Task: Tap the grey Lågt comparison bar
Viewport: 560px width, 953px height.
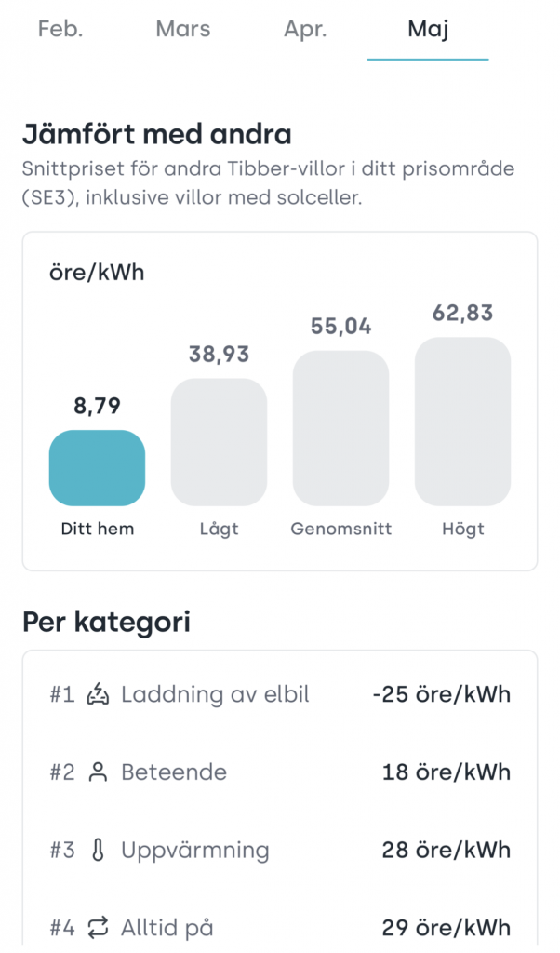Action: 219,442
